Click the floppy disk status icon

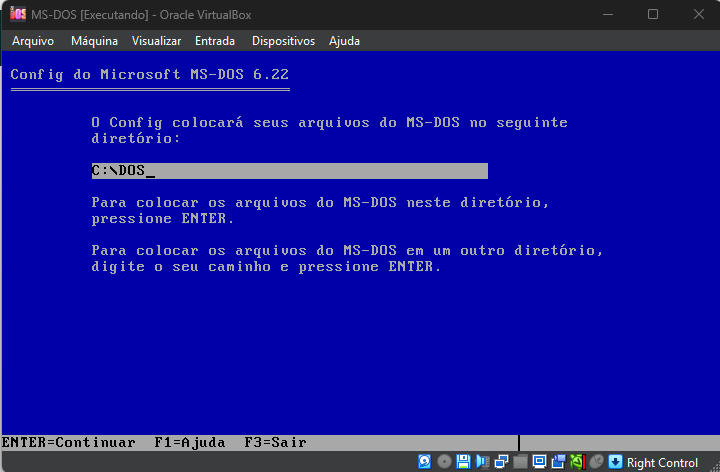tap(463, 461)
